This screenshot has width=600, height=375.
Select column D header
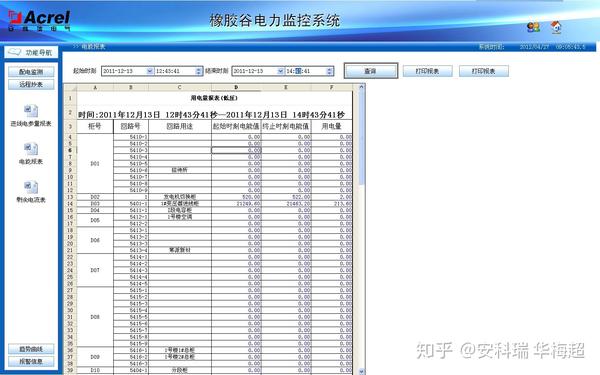pyautogui.click(x=236, y=88)
